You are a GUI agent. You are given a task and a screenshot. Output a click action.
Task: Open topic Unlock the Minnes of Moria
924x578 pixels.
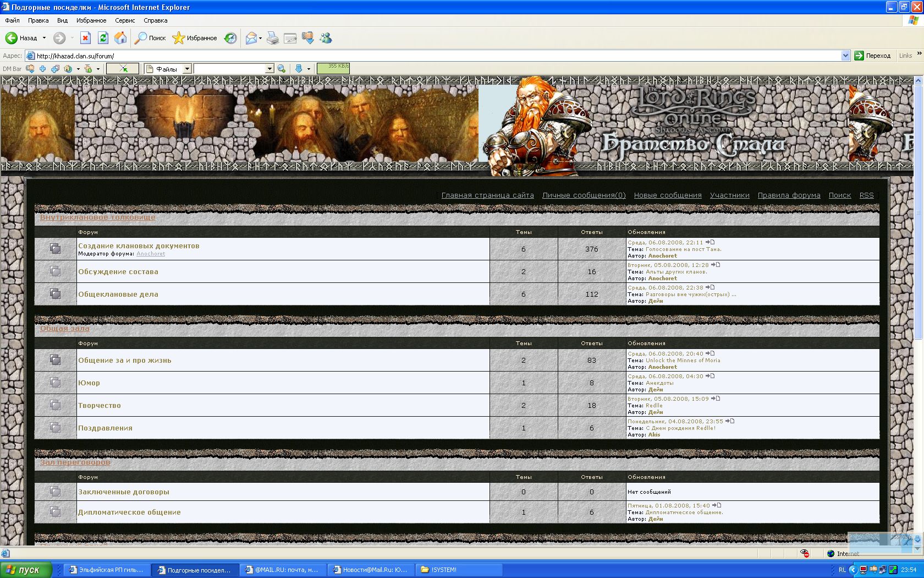pos(683,361)
